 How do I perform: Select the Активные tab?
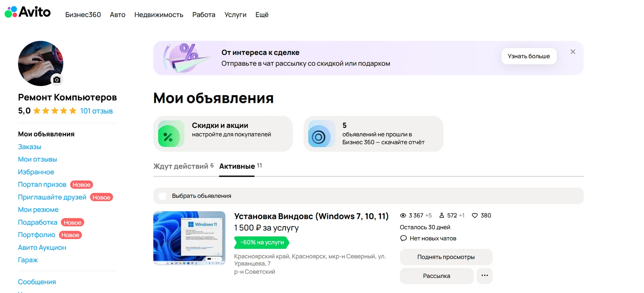click(240, 166)
